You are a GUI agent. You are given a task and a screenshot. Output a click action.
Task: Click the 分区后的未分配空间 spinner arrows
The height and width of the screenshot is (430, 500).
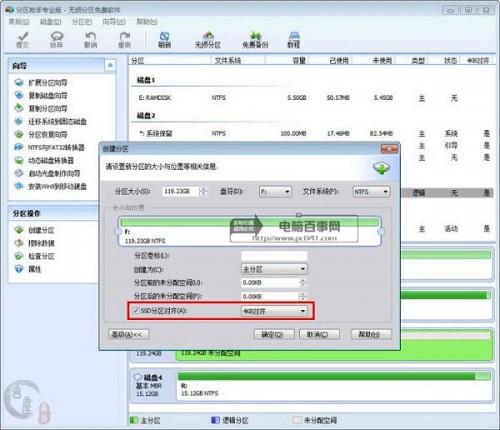coord(303,296)
